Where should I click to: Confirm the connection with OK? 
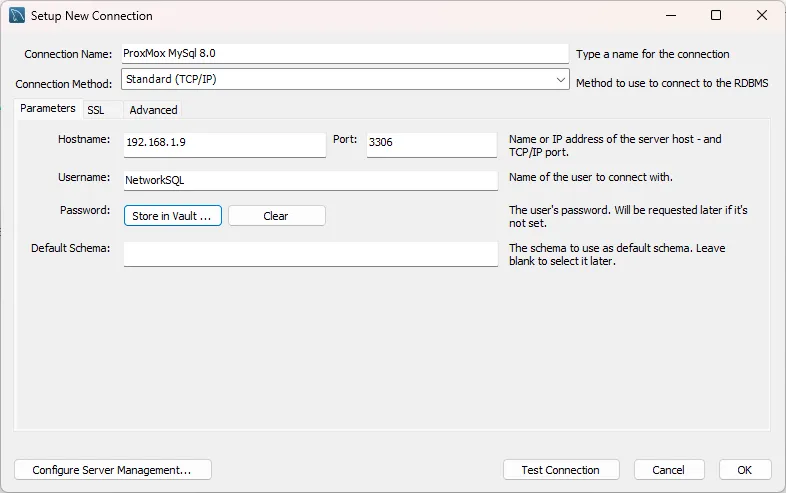(745, 470)
